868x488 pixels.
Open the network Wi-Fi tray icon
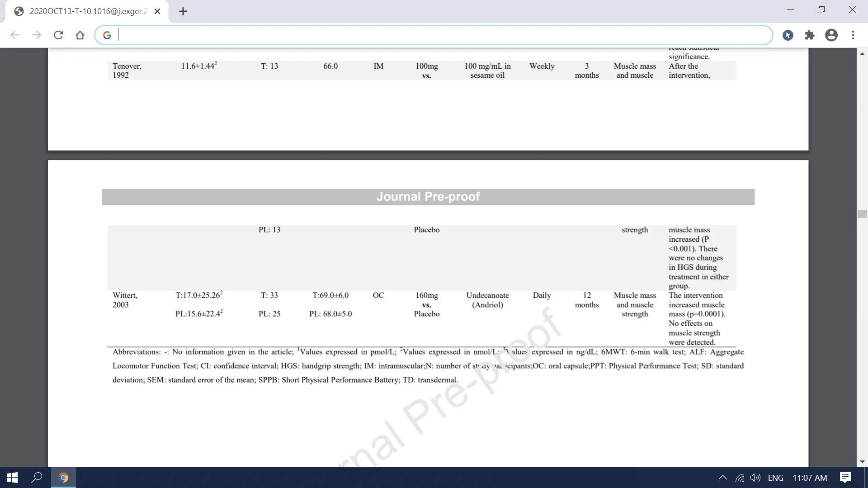click(x=740, y=478)
